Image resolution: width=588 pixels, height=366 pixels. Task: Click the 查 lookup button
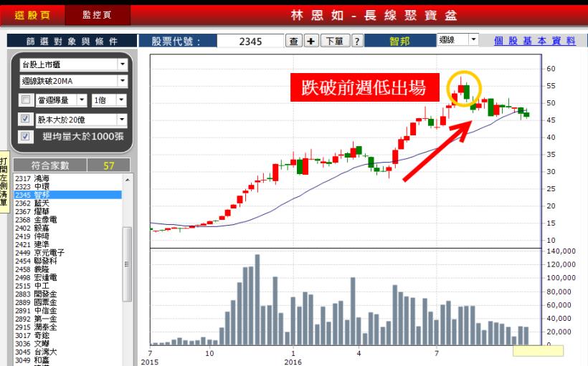click(x=293, y=41)
